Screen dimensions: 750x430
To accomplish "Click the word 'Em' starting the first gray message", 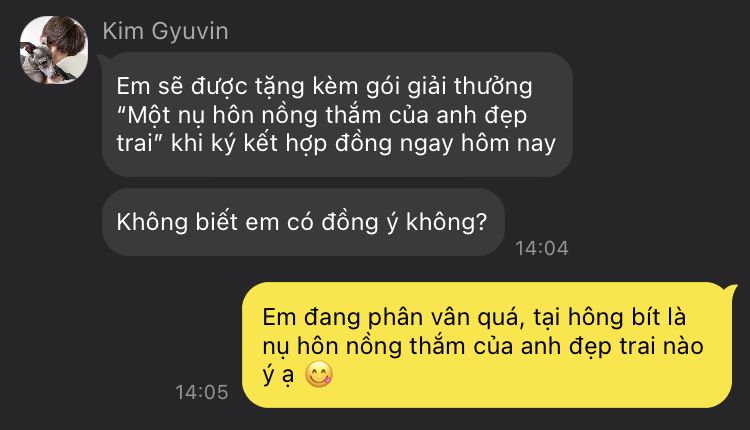I will tap(127, 87).
